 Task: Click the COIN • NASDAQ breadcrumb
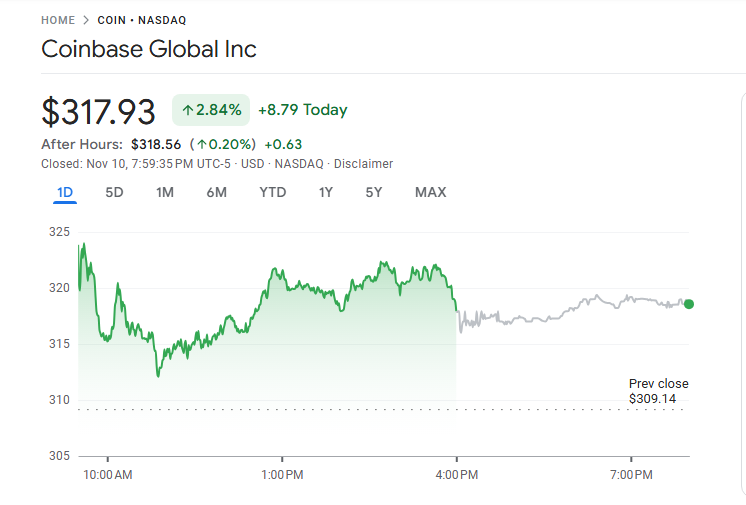click(142, 20)
